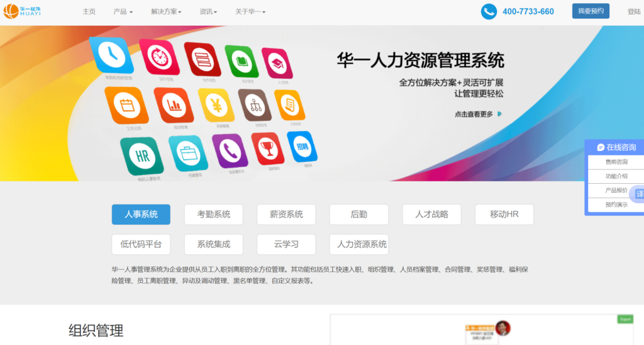Click the orange calendar work-log icon
This screenshot has width=644, height=345.
coord(126,106)
